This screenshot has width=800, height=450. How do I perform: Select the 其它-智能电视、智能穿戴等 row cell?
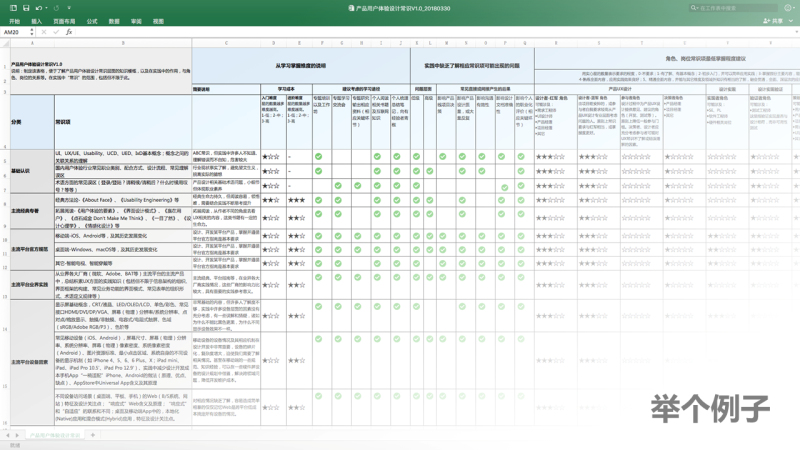(123, 263)
